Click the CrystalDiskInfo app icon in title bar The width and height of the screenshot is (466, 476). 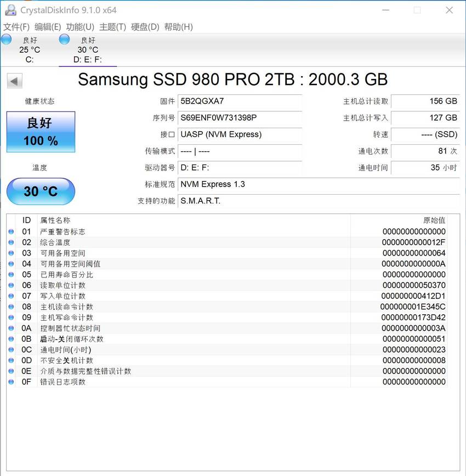10,10
